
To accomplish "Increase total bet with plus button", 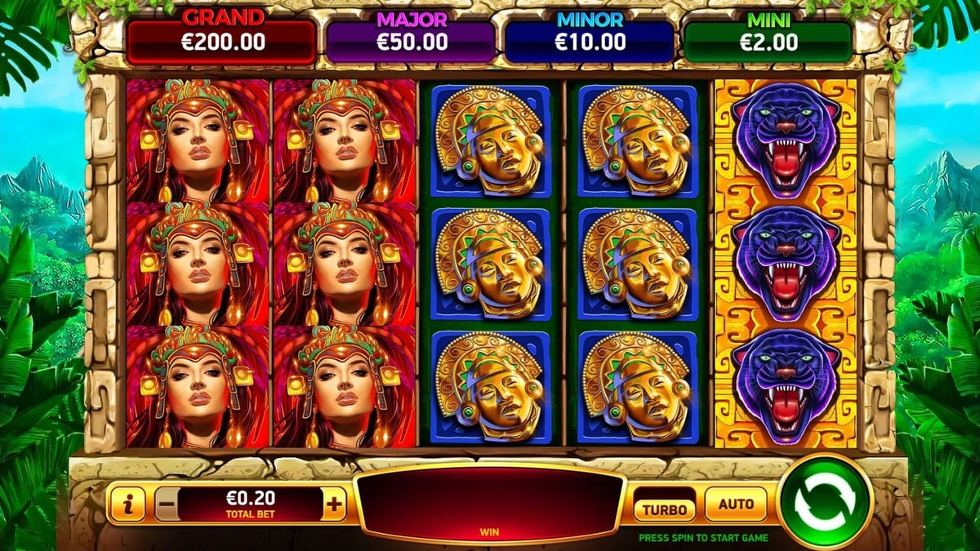I will (x=334, y=504).
